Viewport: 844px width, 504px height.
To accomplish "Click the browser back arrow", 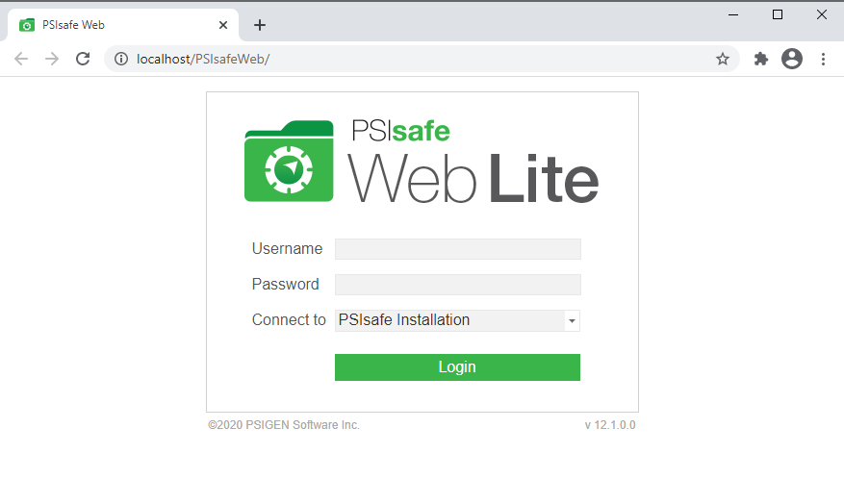I will [x=21, y=59].
